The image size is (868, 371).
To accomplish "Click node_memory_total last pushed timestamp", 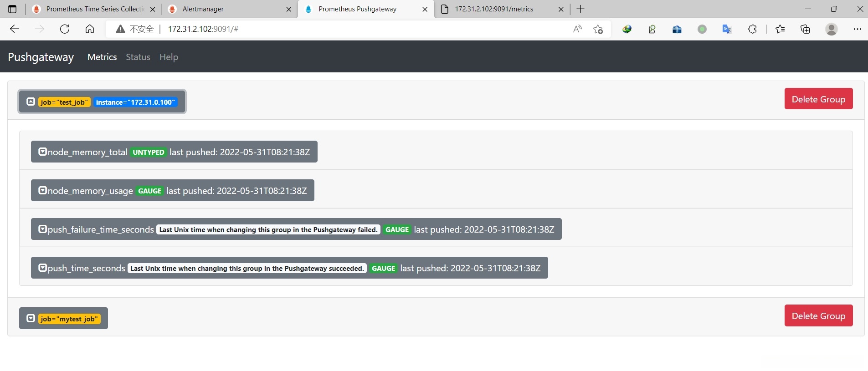I will 240,152.
